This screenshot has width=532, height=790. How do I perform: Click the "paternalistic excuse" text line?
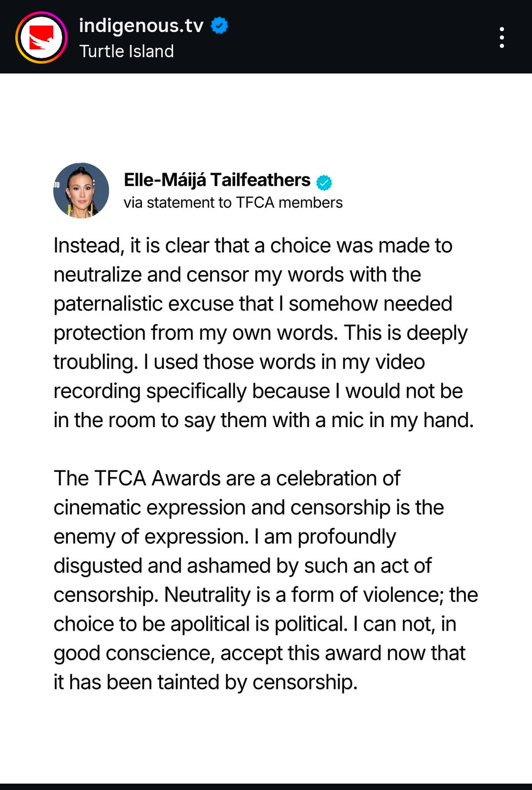[x=252, y=304]
